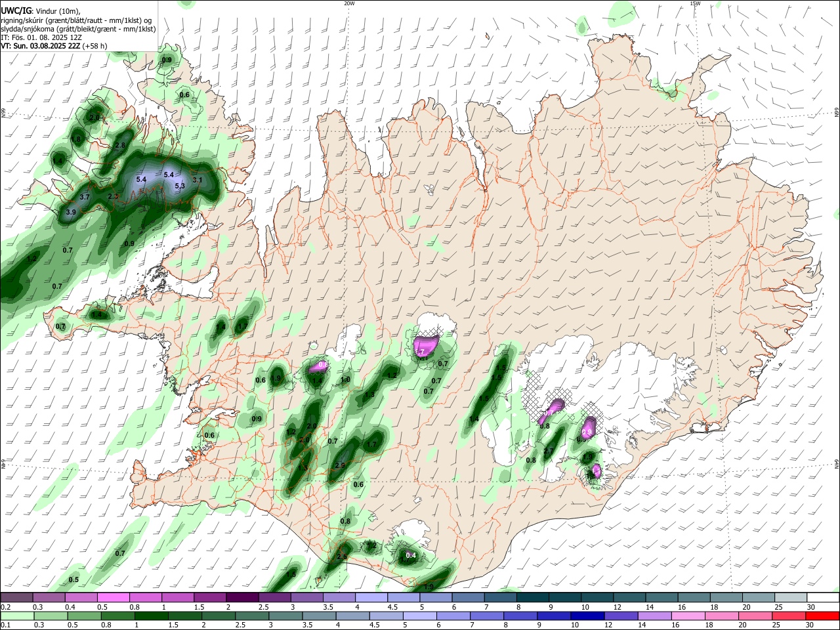Pick the darkest purple swatch at 2 on the snow scale
The height and width of the screenshot is (630, 840).
[242, 597]
